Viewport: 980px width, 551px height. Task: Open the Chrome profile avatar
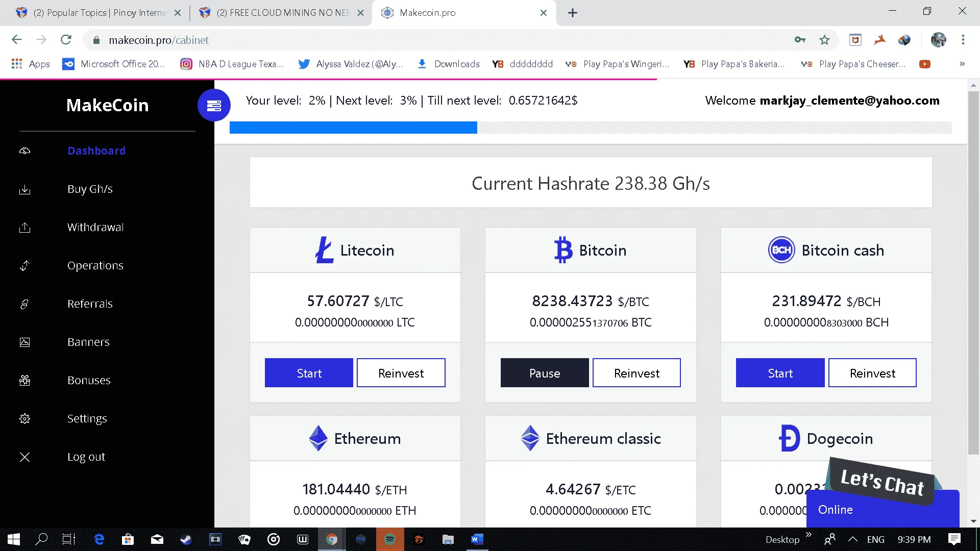pos(938,40)
